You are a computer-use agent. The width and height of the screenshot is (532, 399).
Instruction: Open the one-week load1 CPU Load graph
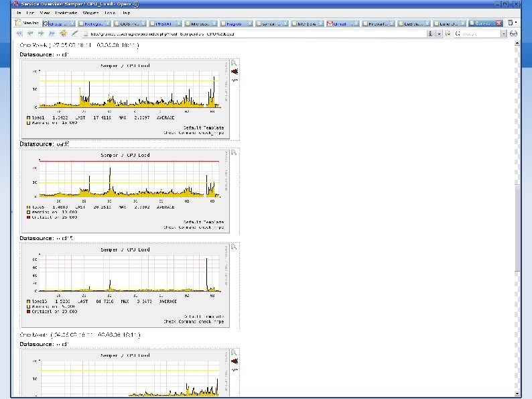[x=125, y=99]
